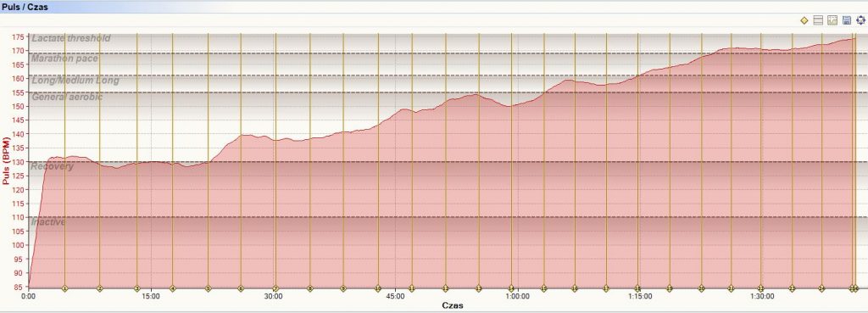The width and height of the screenshot is (868, 313).
Task: Click the 'Long/Medium Long' zone label
Action: coord(75,81)
